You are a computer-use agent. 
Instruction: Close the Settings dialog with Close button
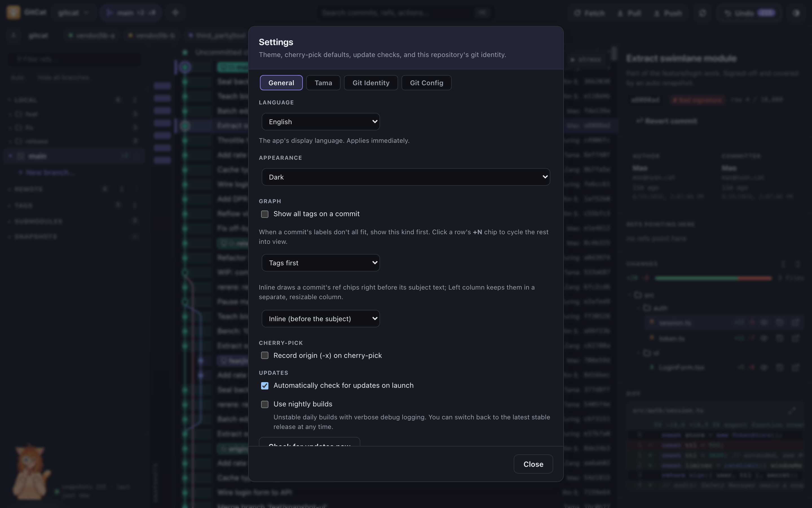pyautogui.click(x=533, y=464)
